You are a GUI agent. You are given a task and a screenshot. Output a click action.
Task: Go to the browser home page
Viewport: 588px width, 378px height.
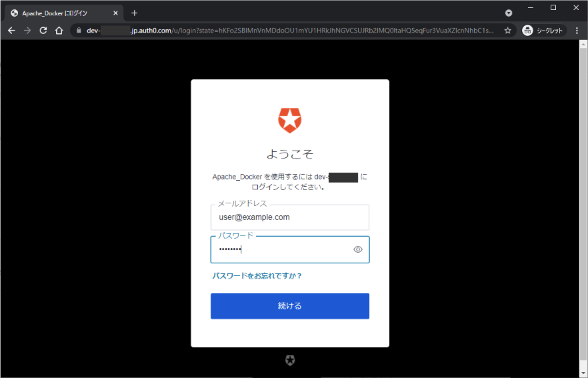59,31
